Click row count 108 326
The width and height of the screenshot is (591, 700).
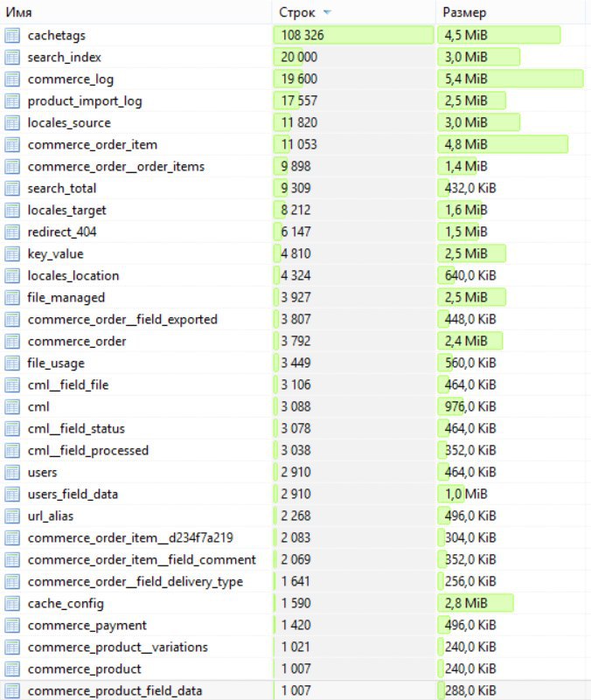tap(302, 35)
